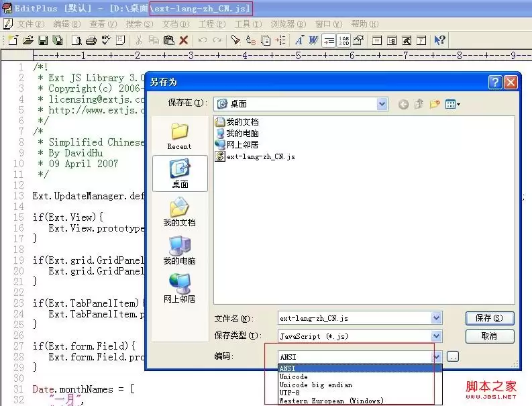Click the Open file folder icon

click(28, 40)
